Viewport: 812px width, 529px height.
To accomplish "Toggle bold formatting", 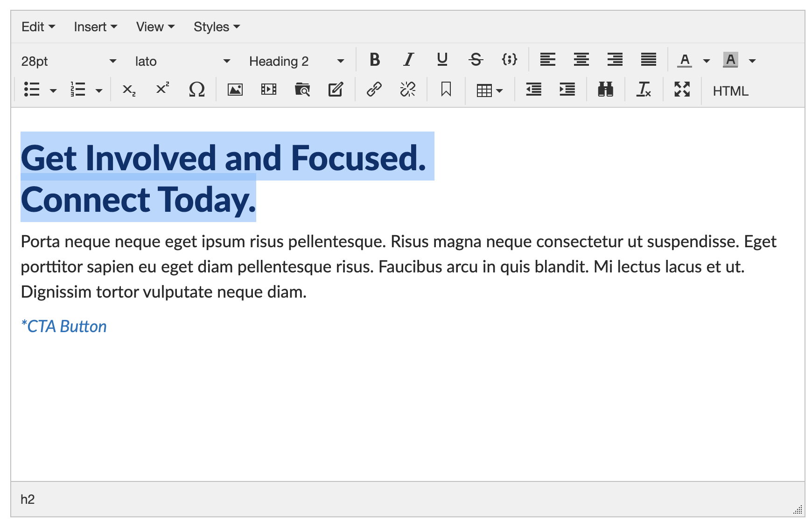I will click(x=375, y=60).
